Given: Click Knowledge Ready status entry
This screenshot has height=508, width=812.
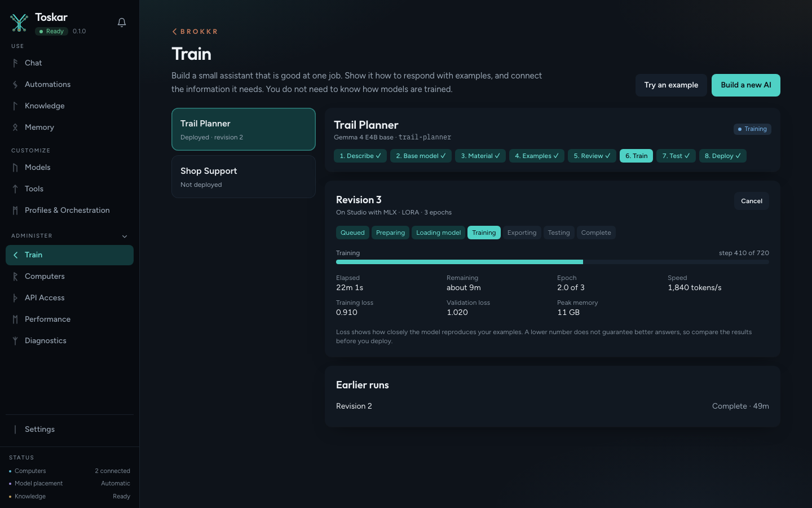Looking at the screenshot, I should (x=69, y=497).
